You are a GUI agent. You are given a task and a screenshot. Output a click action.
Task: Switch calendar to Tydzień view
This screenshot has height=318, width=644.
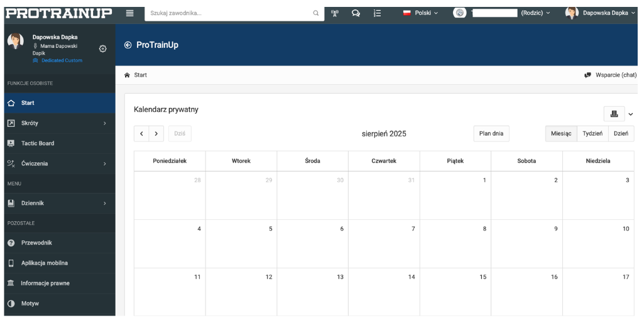tap(592, 134)
